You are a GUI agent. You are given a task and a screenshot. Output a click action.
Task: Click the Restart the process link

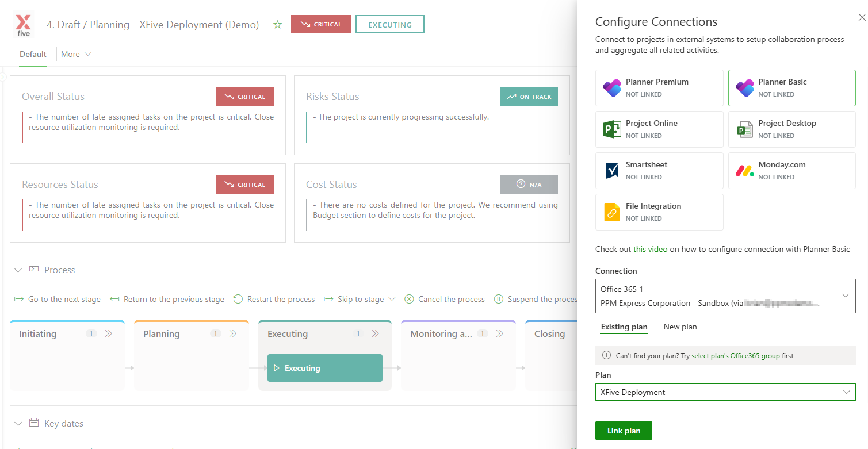281,299
